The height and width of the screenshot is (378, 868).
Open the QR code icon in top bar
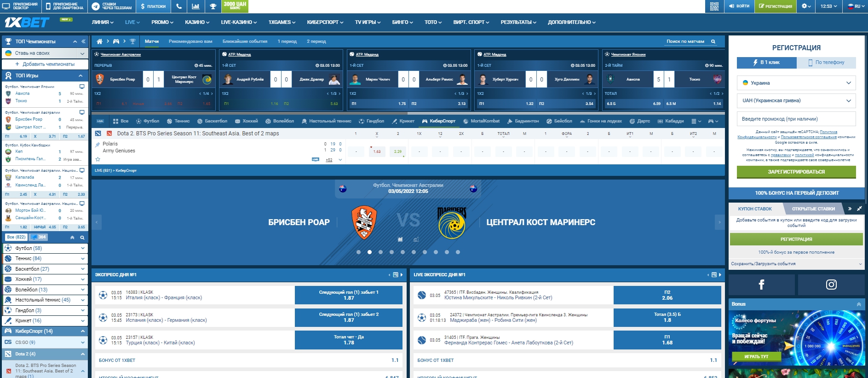click(714, 6)
